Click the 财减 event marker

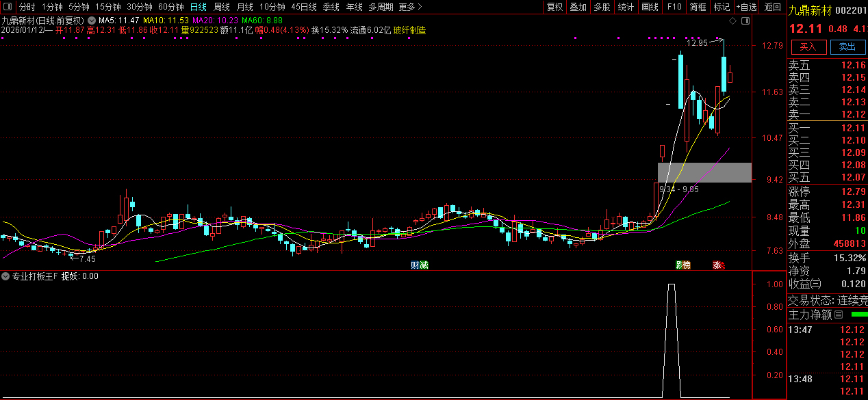click(x=419, y=265)
